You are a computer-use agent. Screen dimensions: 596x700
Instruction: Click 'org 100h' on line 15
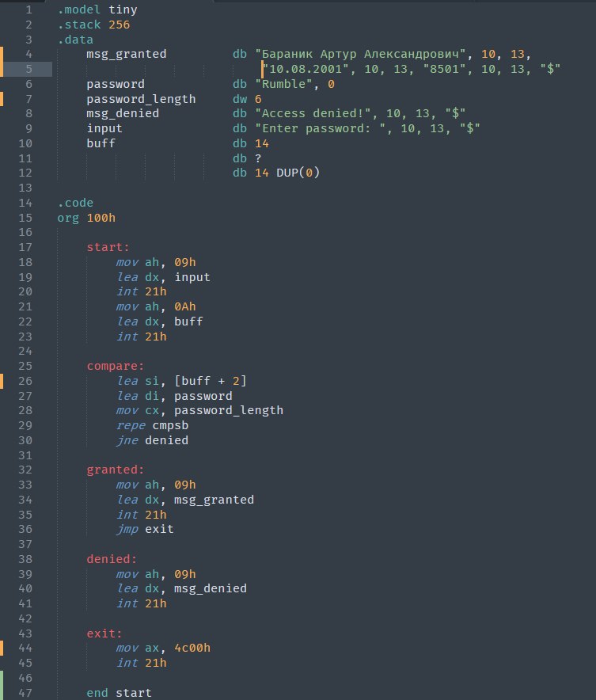pos(86,218)
